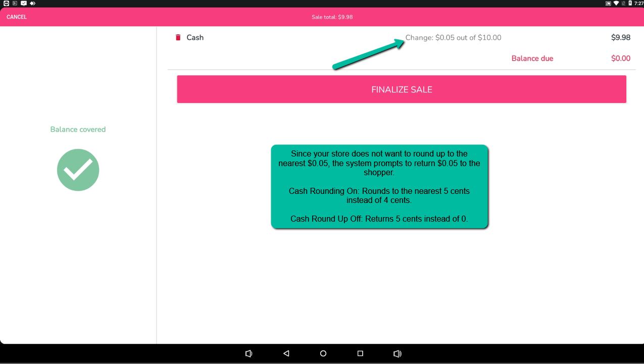Tap the cast screen status icon
Image resolution: width=644 pixels, height=364 pixels.
tap(608, 4)
